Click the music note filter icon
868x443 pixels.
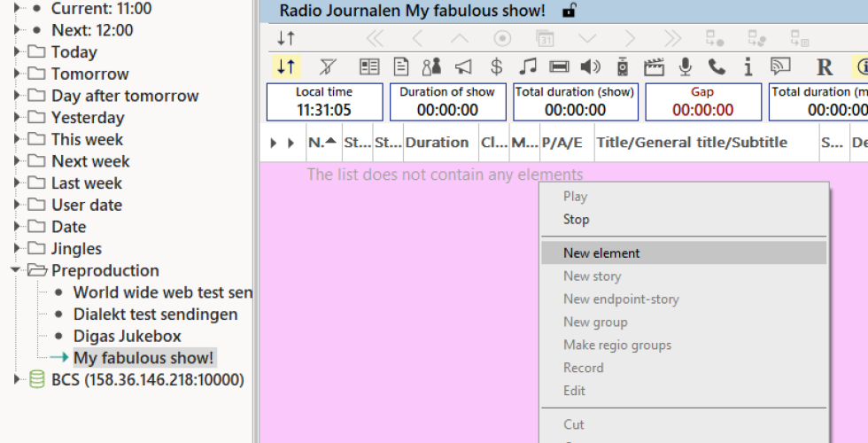(x=528, y=66)
